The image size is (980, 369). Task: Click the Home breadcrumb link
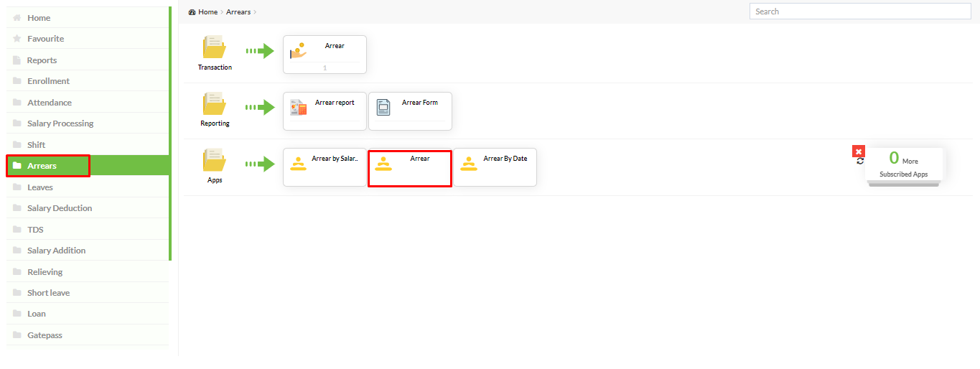click(207, 12)
